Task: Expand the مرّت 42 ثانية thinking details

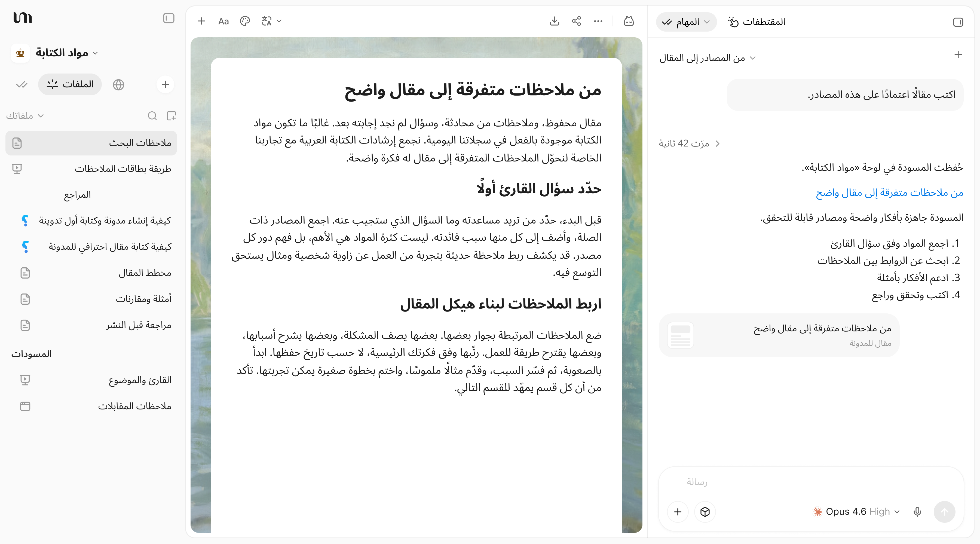Action: click(x=689, y=143)
